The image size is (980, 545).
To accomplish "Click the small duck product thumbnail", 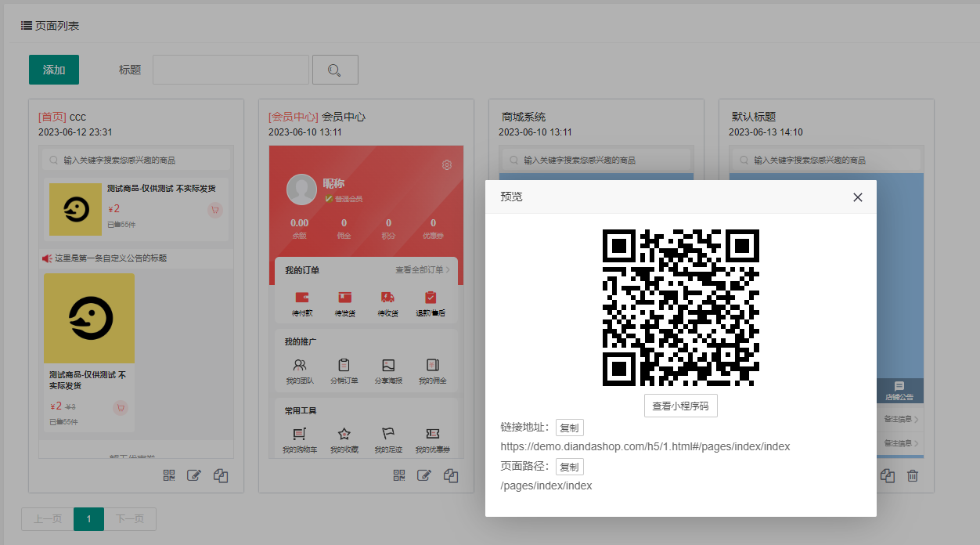I will [x=75, y=210].
